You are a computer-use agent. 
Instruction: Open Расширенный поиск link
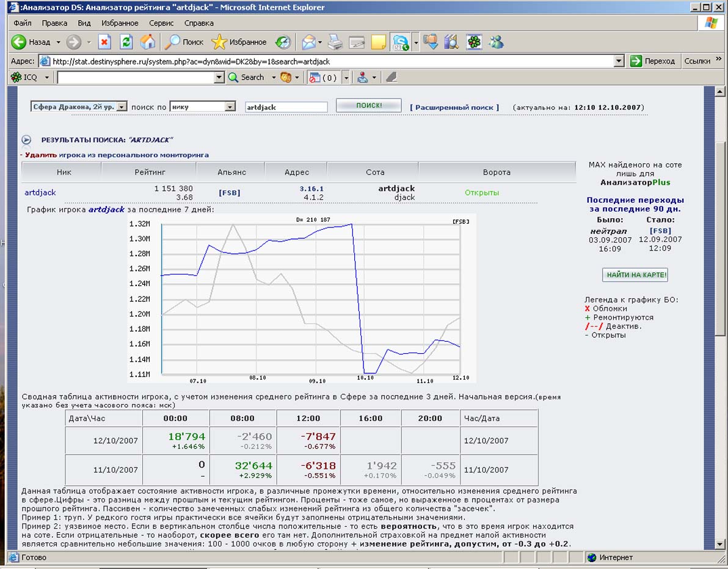pos(454,108)
